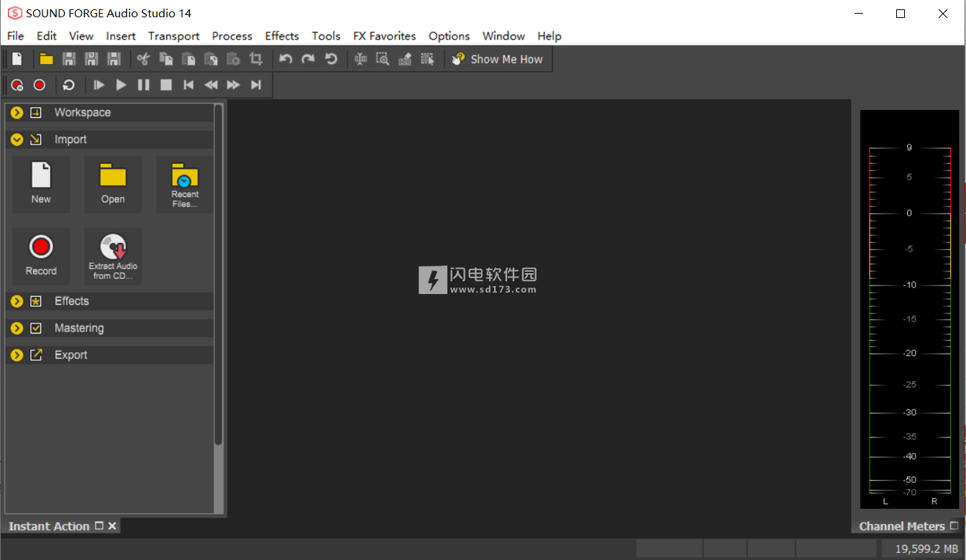Viewport: 966px width, 560px height.
Task: Open Recent Files tile in Import
Action: (185, 184)
